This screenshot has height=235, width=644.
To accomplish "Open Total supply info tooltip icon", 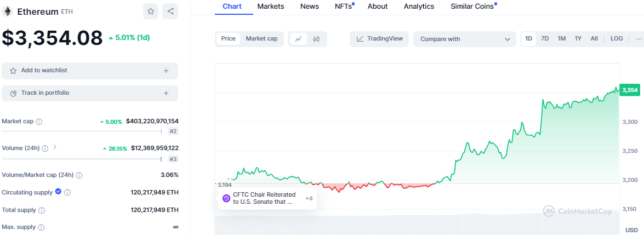I will 42,210.
